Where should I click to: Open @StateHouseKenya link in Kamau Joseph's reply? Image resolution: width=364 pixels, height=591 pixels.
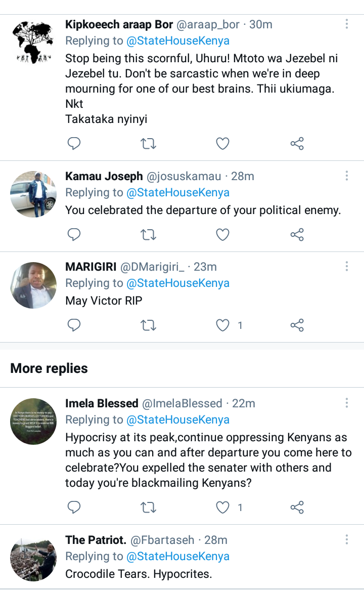[177, 193]
